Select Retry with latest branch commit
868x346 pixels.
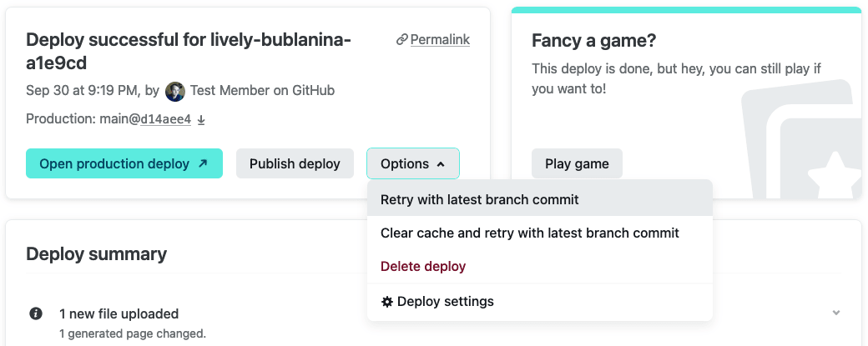(x=479, y=200)
